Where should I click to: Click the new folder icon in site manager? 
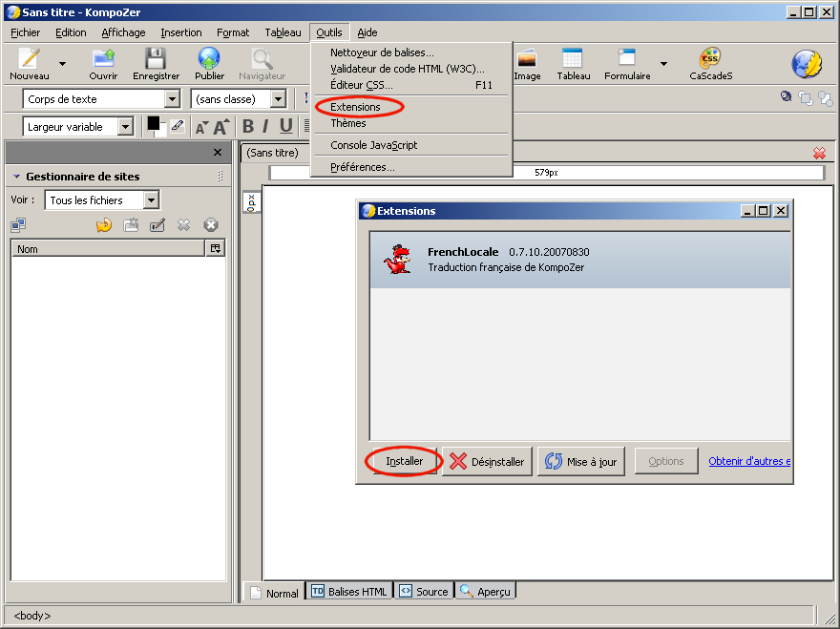(131, 225)
